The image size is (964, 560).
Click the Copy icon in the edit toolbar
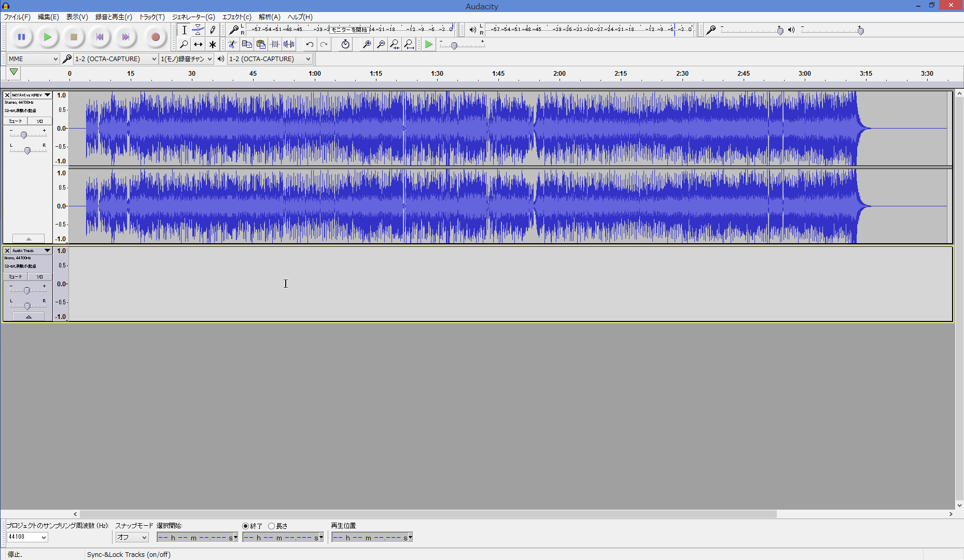[x=247, y=45]
